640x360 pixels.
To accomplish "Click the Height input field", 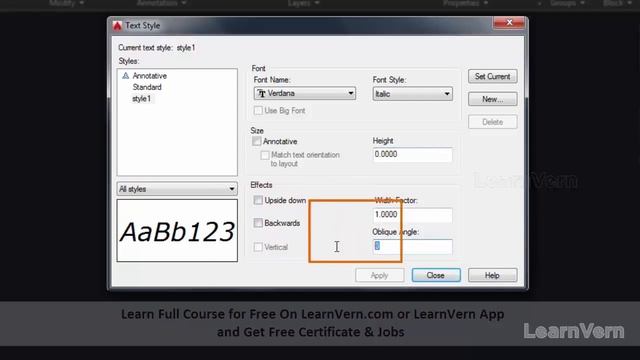I will point(412,154).
